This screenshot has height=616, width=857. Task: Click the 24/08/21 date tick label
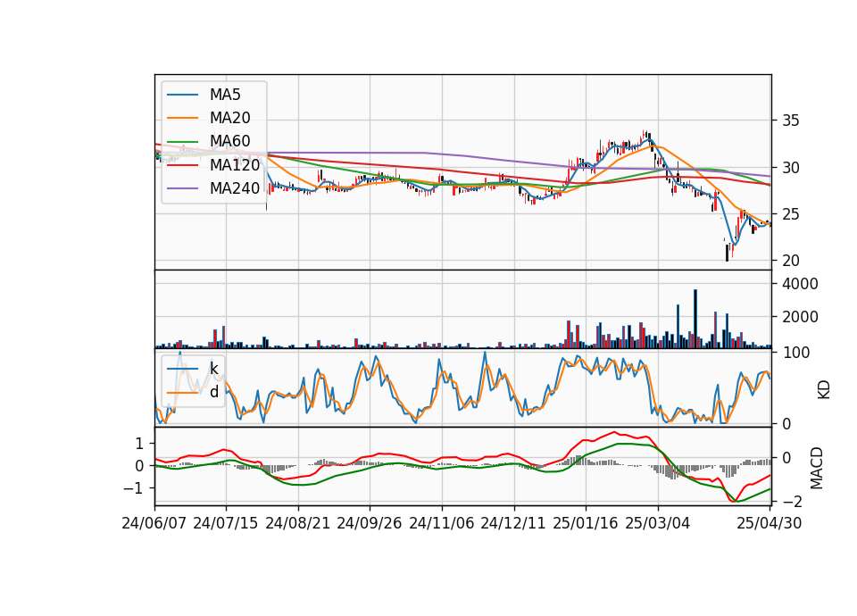click(298, 523)
